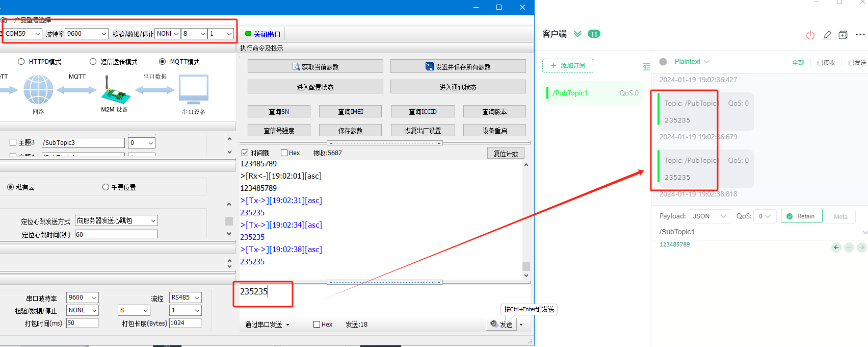Switch to the 全部 messages tab
The height and width of the screenshot is (347, 868).
(798, 62)
